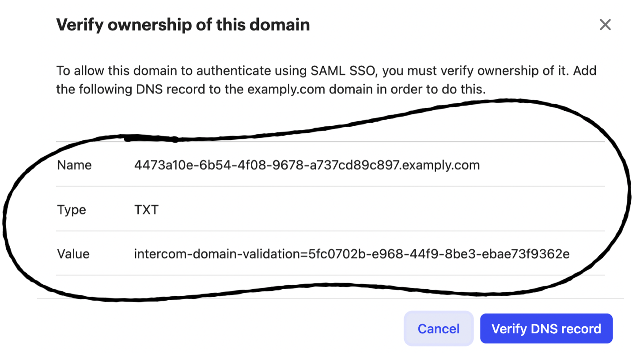Select the intercom-domain-validation value string
This screenshot has height=362, width=644.
(352, 254)
